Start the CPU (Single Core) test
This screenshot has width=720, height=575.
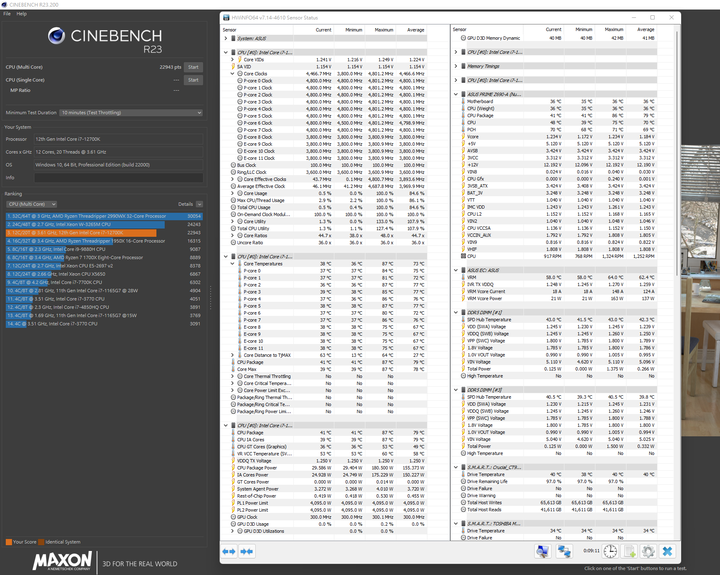tap(193, 80)
